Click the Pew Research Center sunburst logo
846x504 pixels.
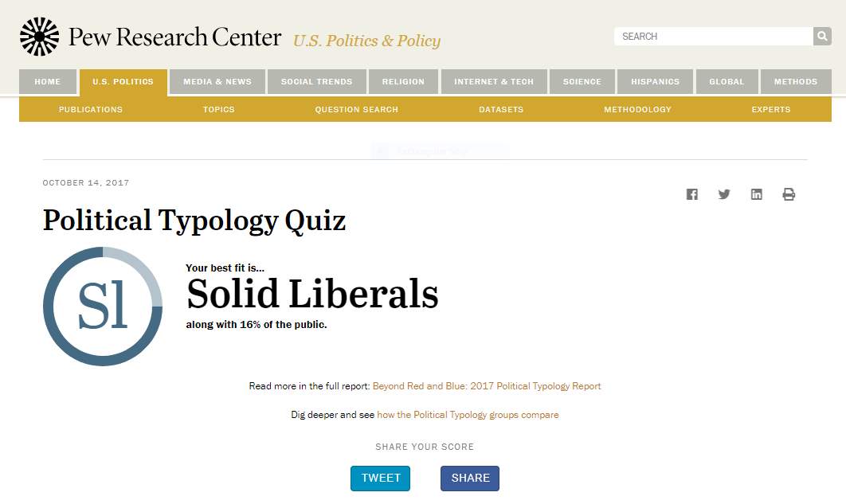39,37
